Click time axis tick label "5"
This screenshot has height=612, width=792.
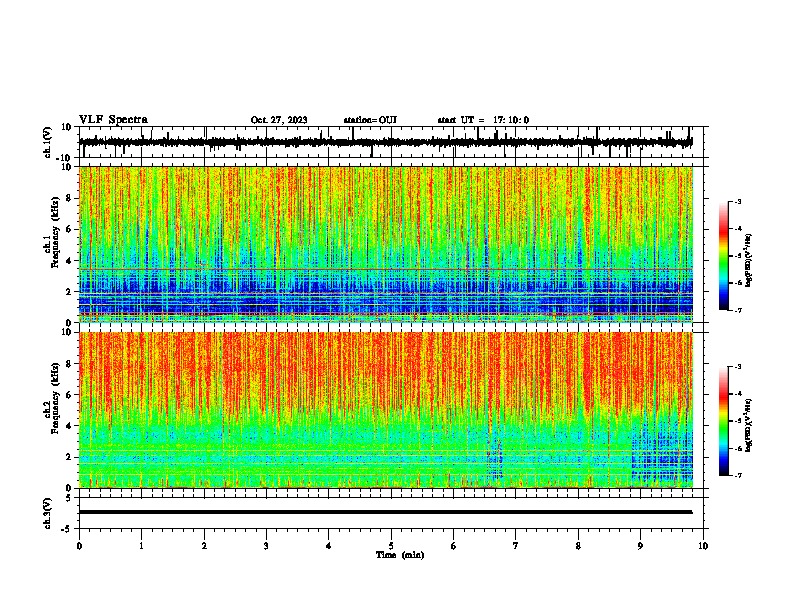pos(391,545)
